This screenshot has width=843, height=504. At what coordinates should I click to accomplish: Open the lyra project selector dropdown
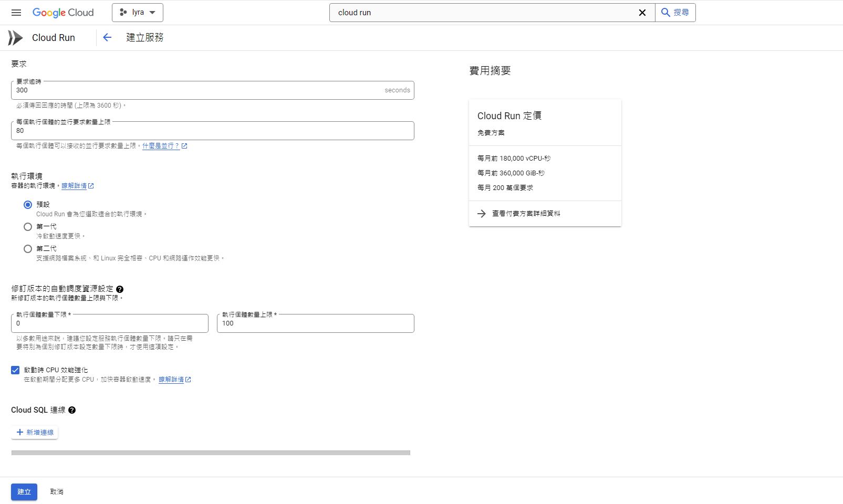tap(138, 13)
